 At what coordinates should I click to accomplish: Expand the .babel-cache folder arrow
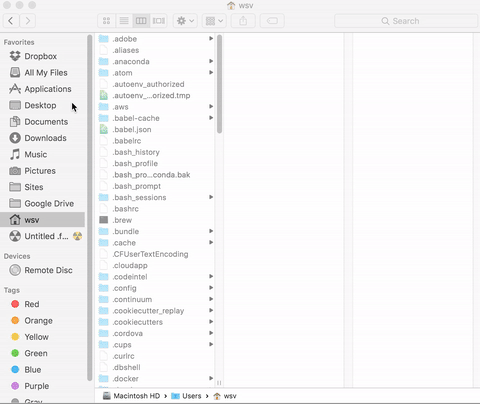coord(211,118)
